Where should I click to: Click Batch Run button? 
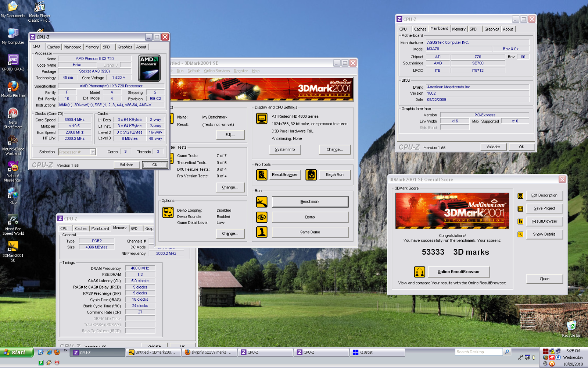[334, 175]
